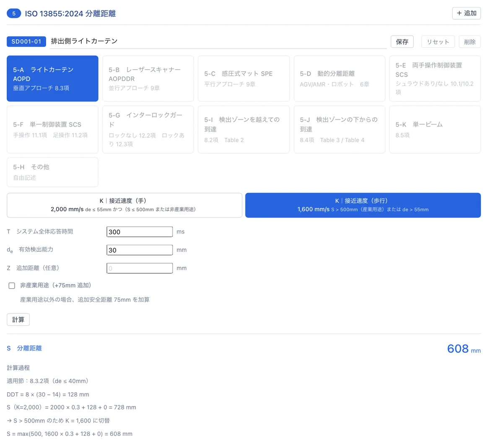Click the 削除 button
The height and width of the screenshot is (448, 503).
tap(470, 41)
